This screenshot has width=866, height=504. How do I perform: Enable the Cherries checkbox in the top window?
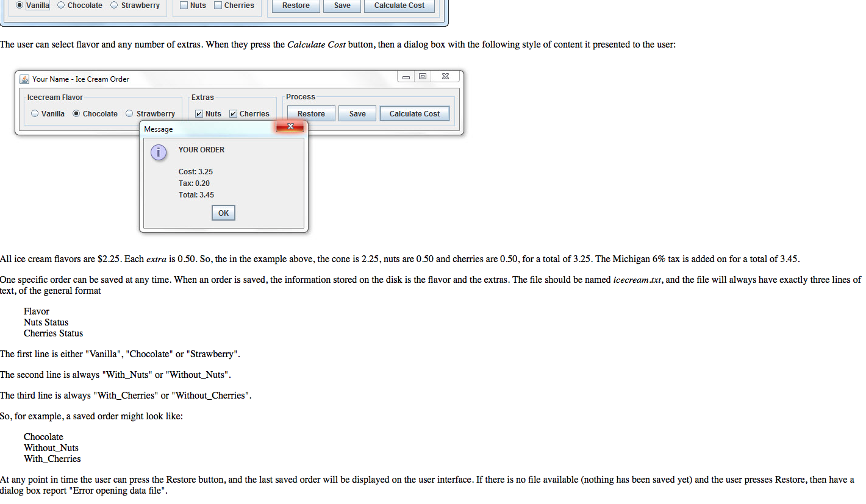(x=217, y=5)
